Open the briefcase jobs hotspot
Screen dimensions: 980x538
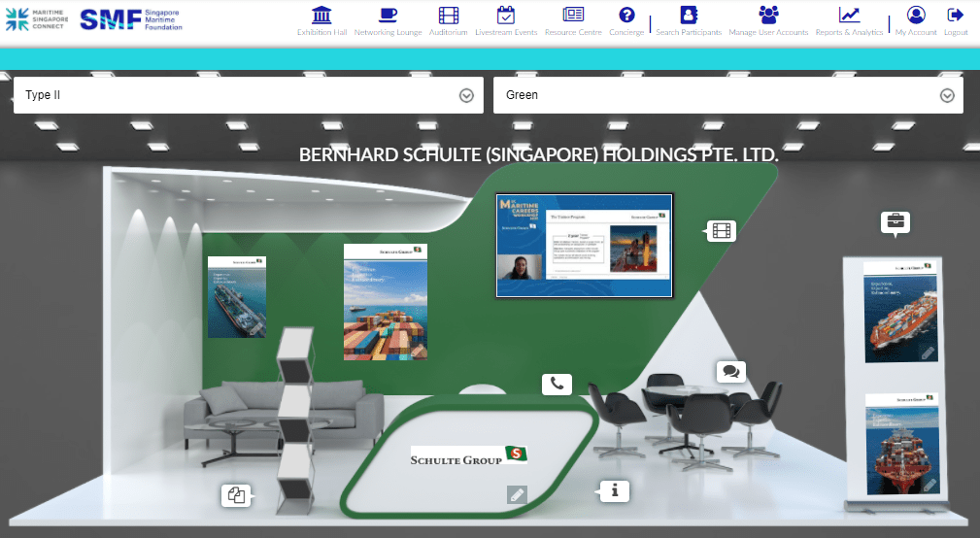click(896, 222)
